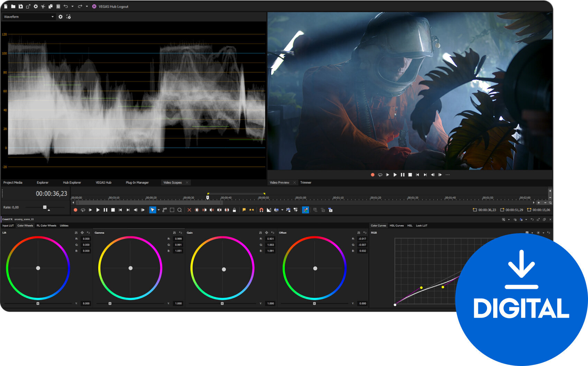Click the VEGAS Hub icon in the toolbar
Screen dimensions: 588x366
click(x=94, y=6)
